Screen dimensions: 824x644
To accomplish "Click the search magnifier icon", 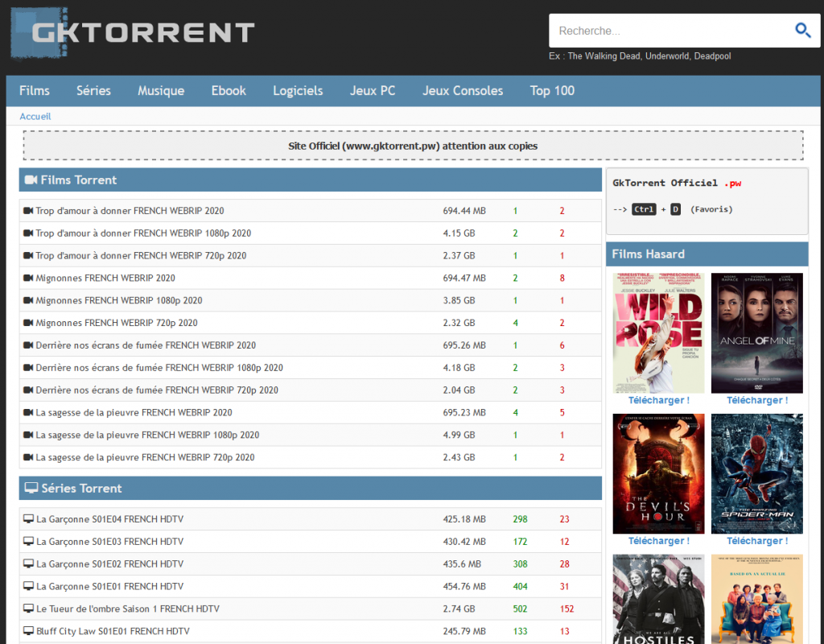I will tap(802, 31).
